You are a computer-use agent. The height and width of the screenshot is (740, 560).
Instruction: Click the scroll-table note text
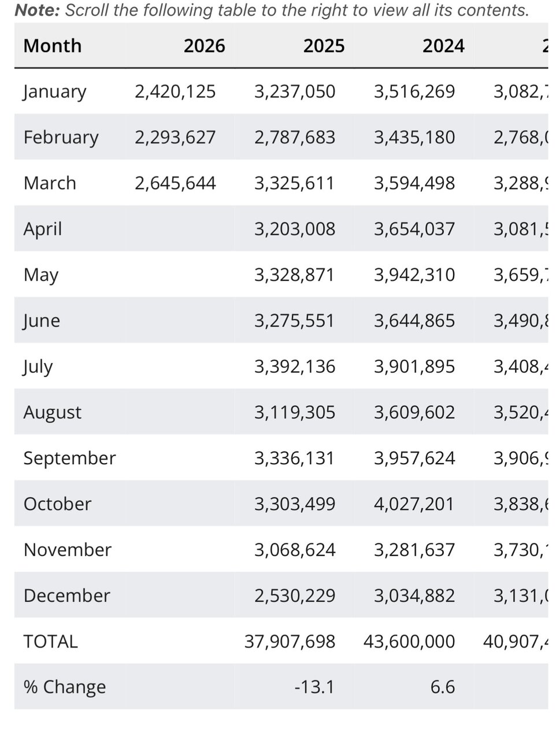point(272,10)
